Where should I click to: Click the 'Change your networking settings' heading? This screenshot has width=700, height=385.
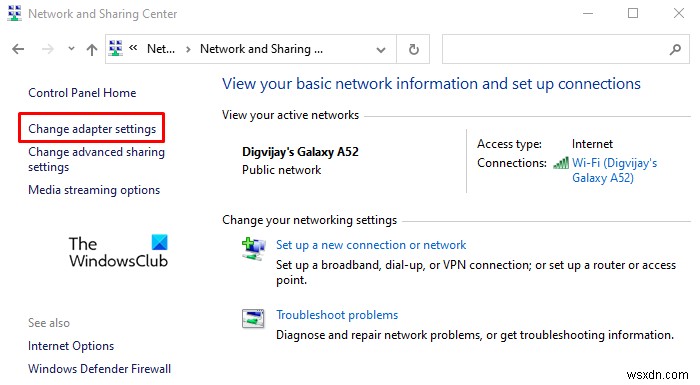click(x=309, y=220)
